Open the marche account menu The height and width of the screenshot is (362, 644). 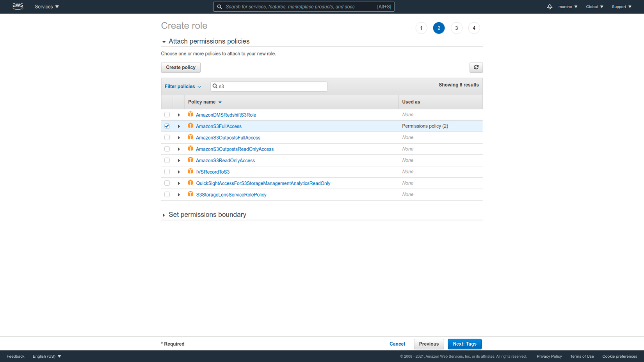pyautogui.click(x=568, y=7)
